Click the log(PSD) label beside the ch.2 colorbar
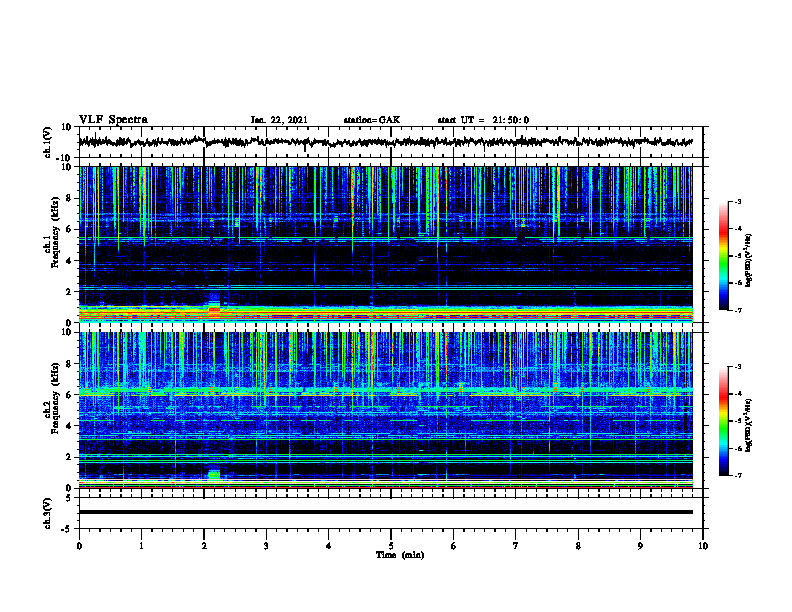 coord(749,426)
